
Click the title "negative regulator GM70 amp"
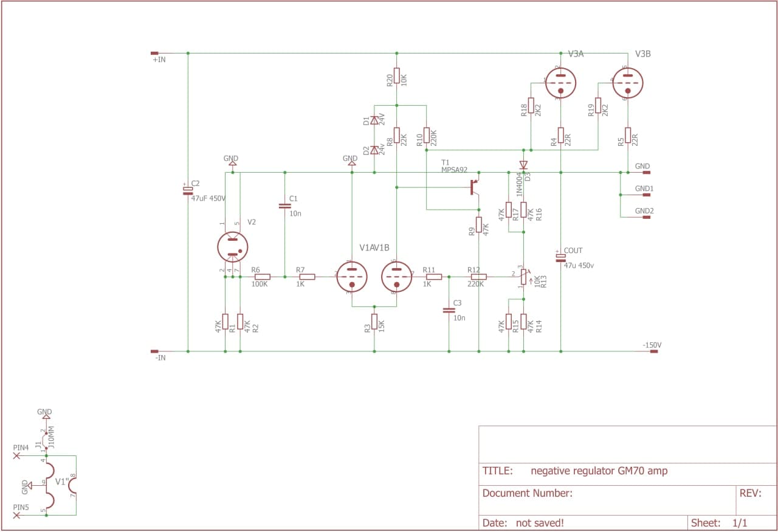pos(599,471)
